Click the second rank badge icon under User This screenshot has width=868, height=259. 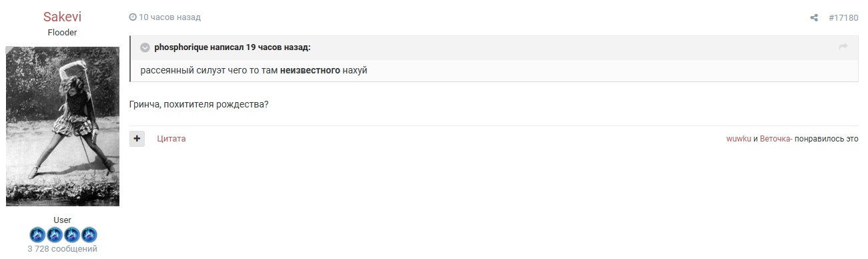(55, 234)
